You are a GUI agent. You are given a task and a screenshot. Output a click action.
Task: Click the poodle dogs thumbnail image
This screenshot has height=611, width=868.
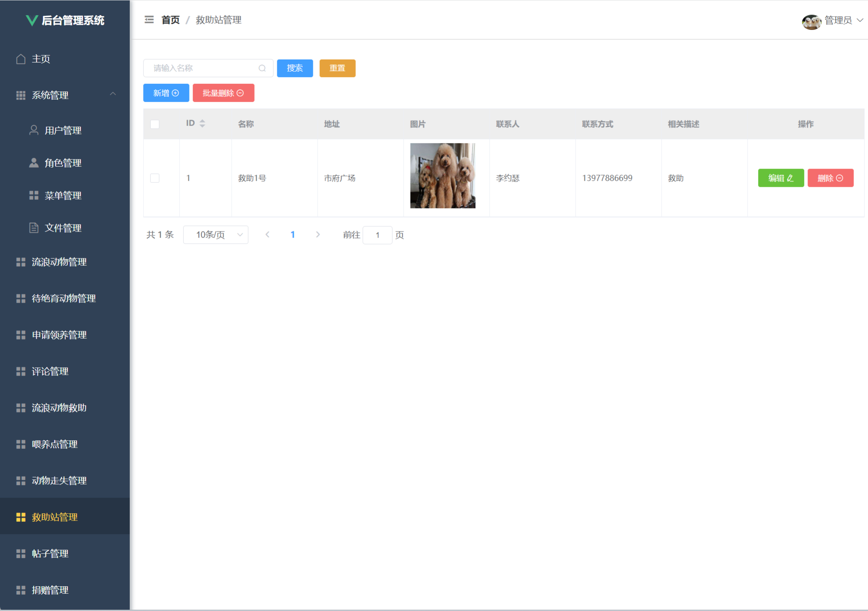tap(443, 176)
